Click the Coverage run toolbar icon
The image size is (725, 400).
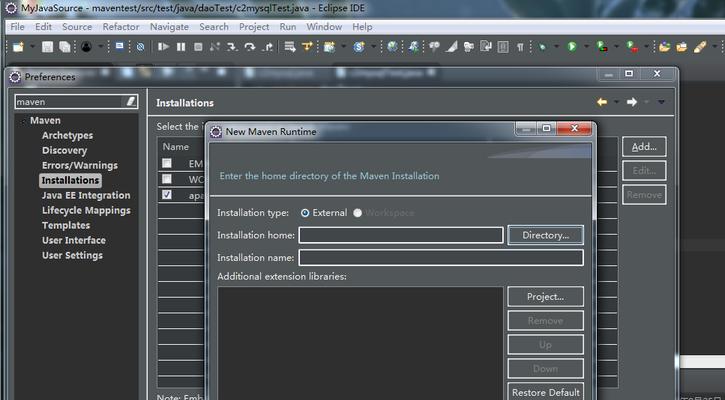click(x=602, y=47)
